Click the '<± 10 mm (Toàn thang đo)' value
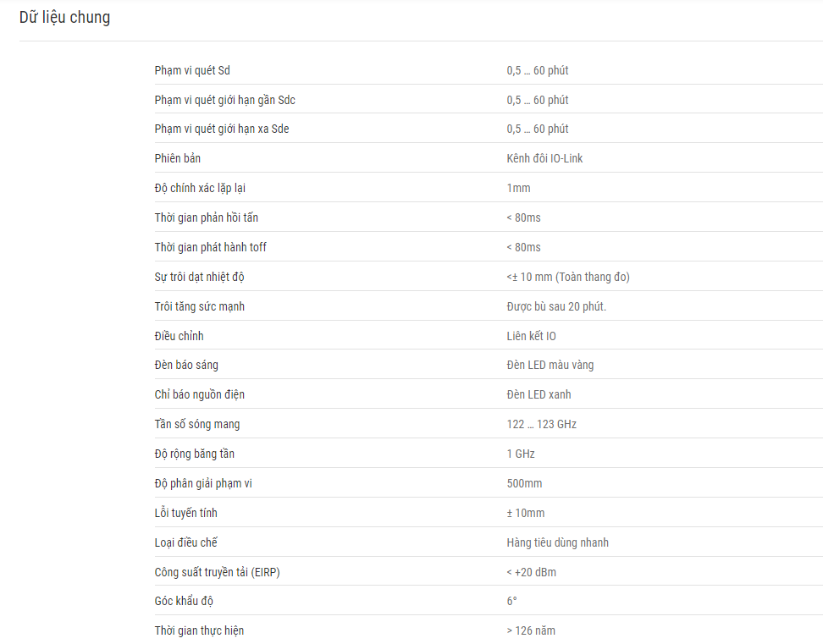 point(568,277)
